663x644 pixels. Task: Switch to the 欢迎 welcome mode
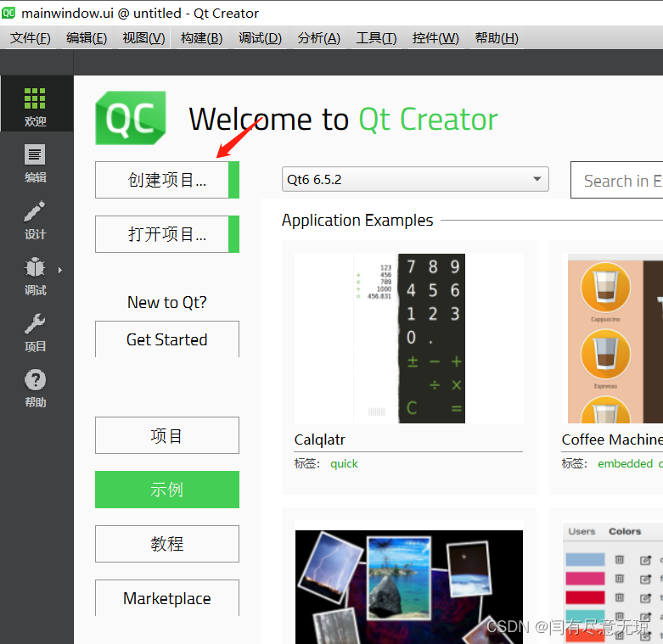tap(36, 104)
